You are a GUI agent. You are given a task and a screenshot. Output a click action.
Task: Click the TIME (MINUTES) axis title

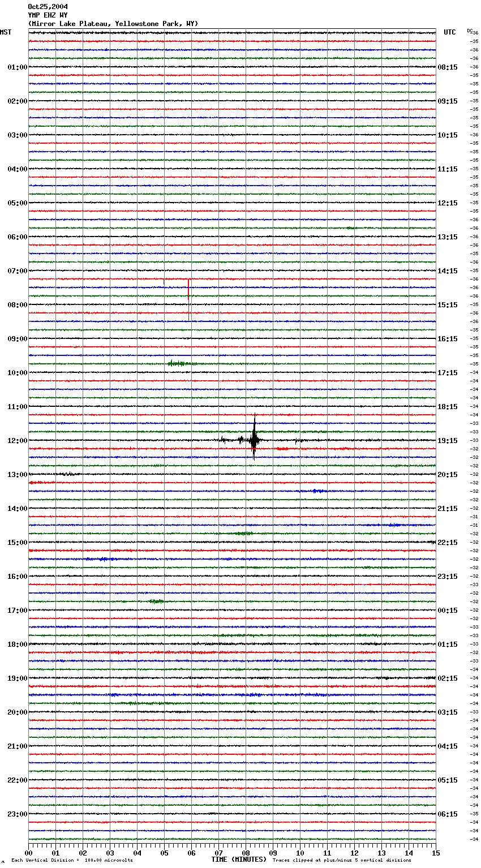tap(239, 860)
